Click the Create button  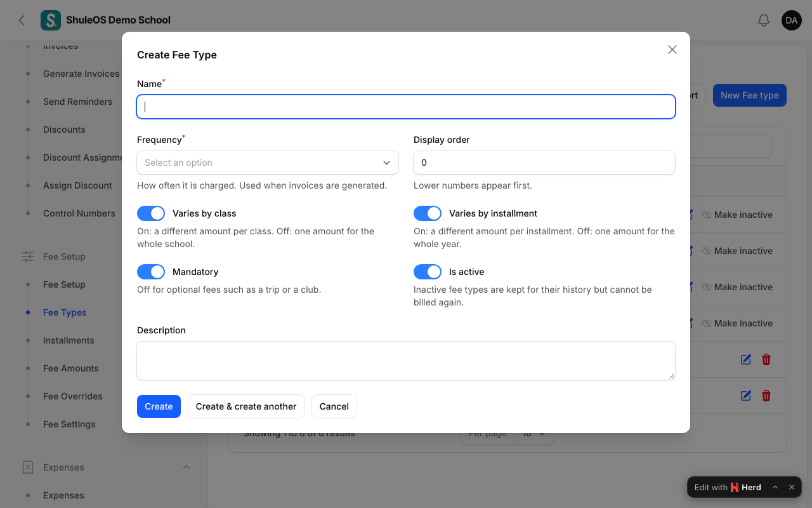click(x=159, y=406)
